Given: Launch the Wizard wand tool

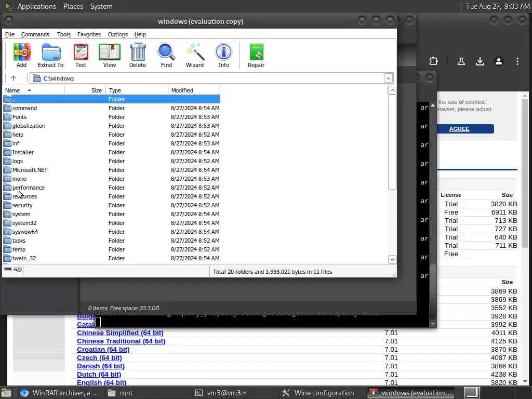Looking at the screenshot, I should [195, 55].
